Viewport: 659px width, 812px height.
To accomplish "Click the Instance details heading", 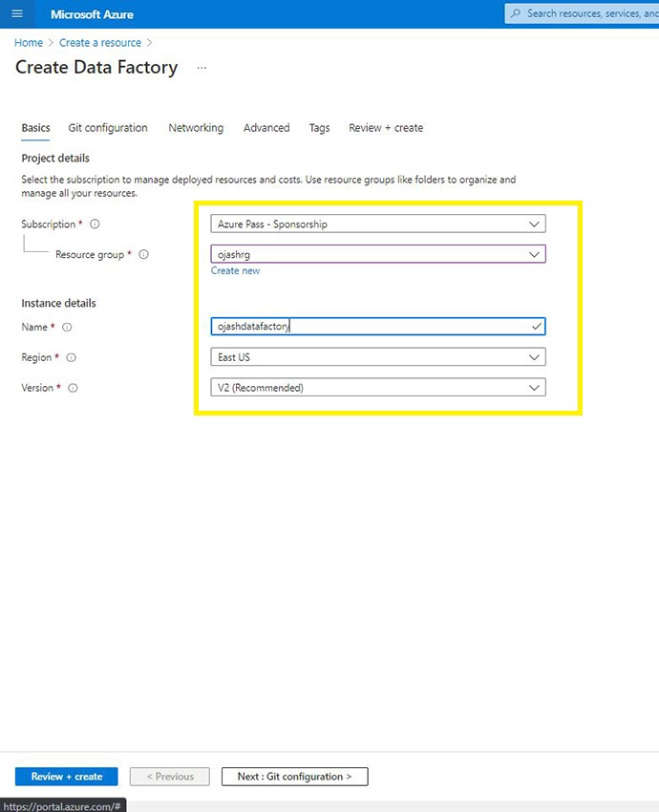I will click(x=58, y=303).
